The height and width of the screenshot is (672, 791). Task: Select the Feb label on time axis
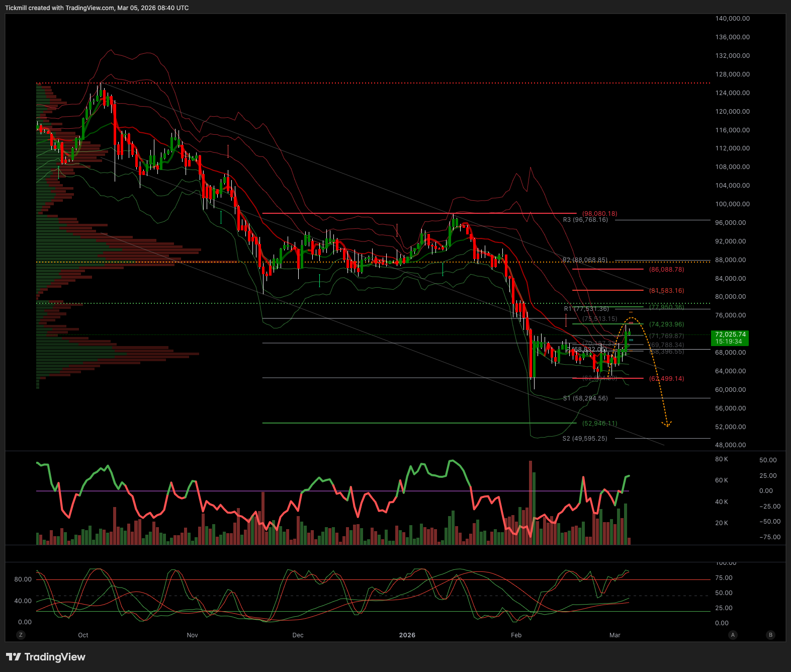pos(516,635)
